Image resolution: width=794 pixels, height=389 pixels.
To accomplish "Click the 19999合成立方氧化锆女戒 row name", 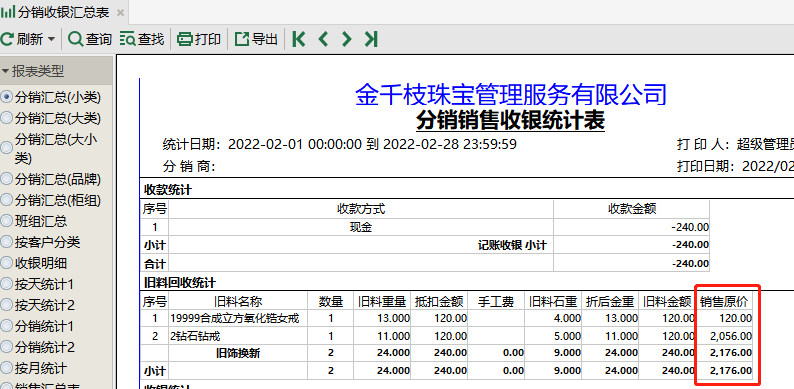I will click(235, 319).
